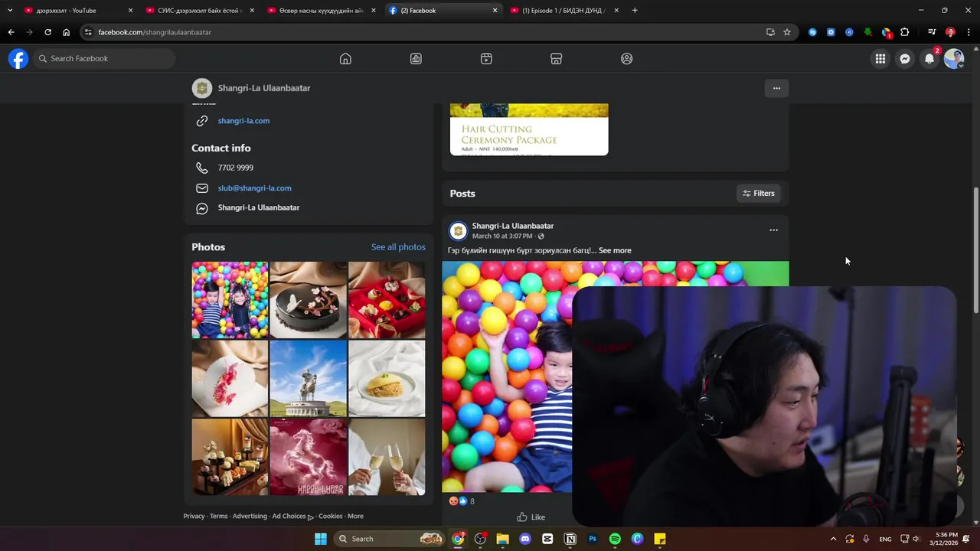Switch to the Өсвөр насны YouTube tab
Viewport: 980px width, 551px height.
[320, 11]
